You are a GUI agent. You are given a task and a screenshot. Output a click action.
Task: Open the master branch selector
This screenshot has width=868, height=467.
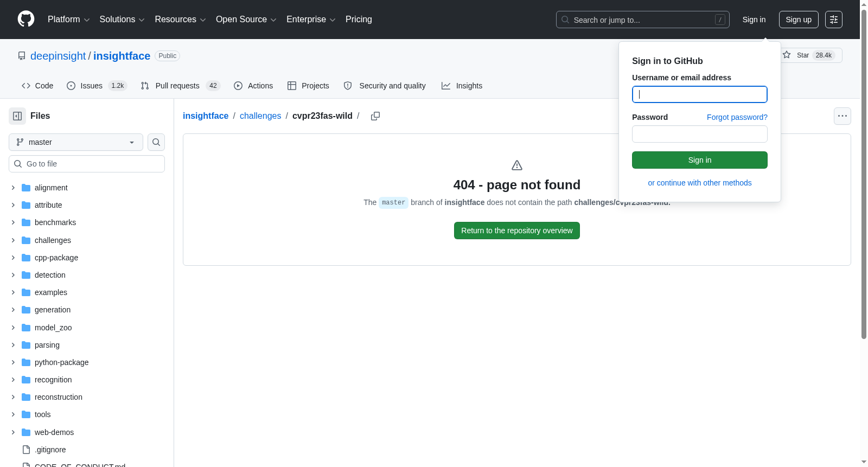(76, 142)
